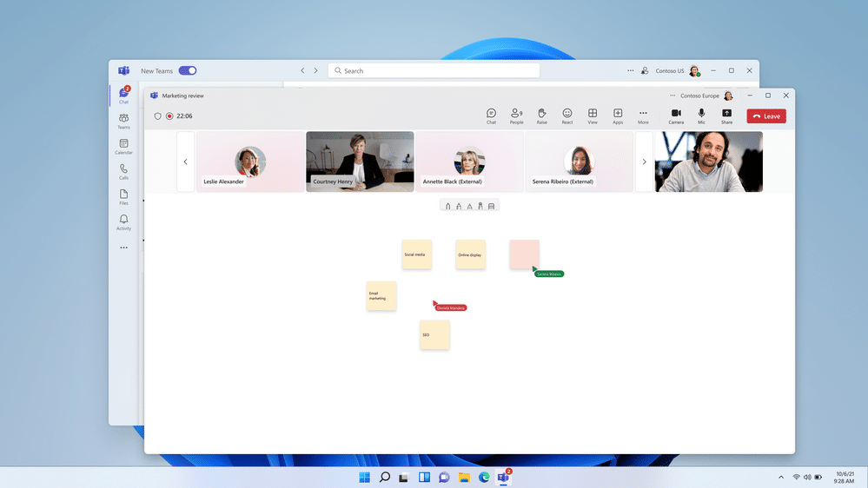Select the self-view video of man in sweater
The width and height of the screenshot is (868, 488).
coord(709,162)
